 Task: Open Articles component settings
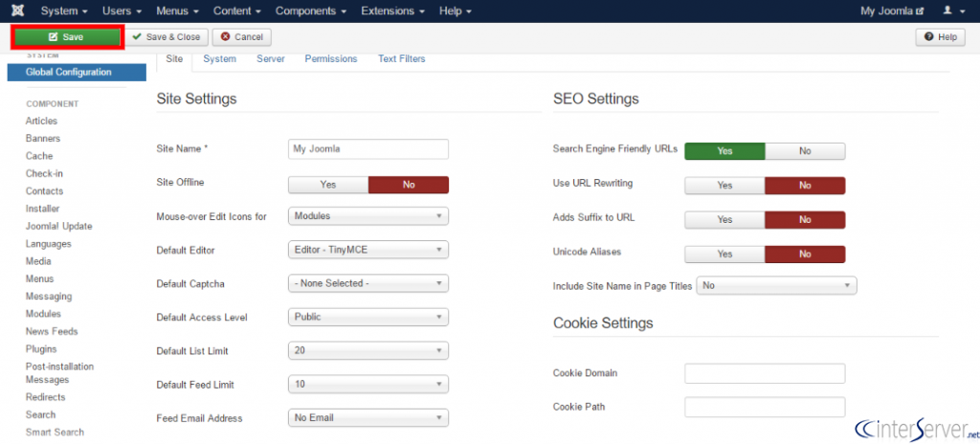[x=41, y=121]
